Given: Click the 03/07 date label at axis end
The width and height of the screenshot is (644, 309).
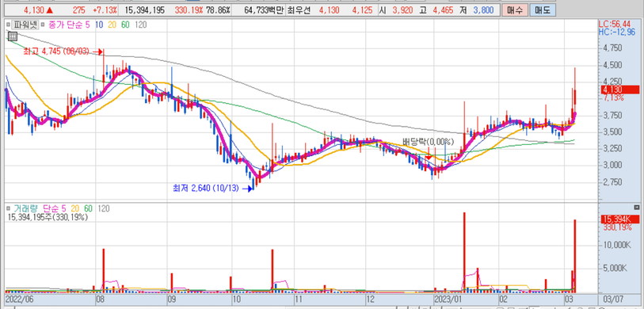Looking at the screenshot, I should (614, 299).
